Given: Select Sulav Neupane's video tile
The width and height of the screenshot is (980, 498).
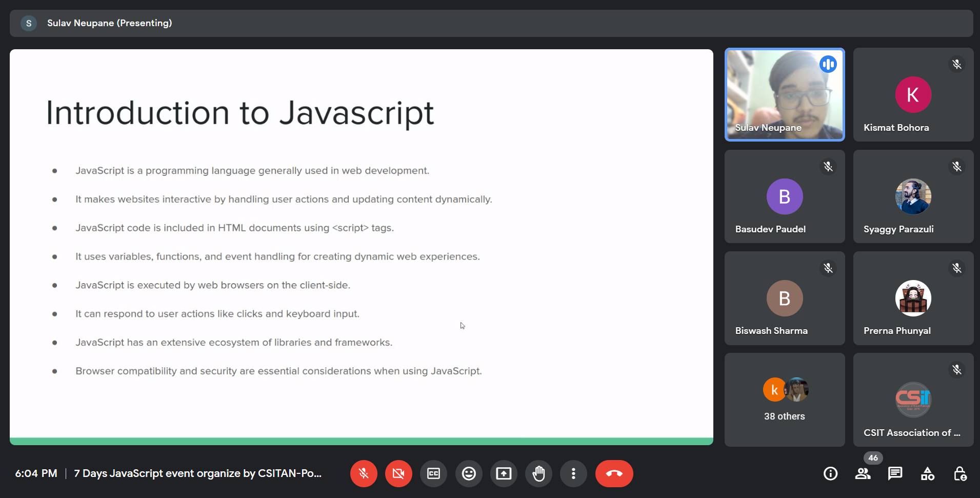Looking at the screenshot, I should click(785, 94).
